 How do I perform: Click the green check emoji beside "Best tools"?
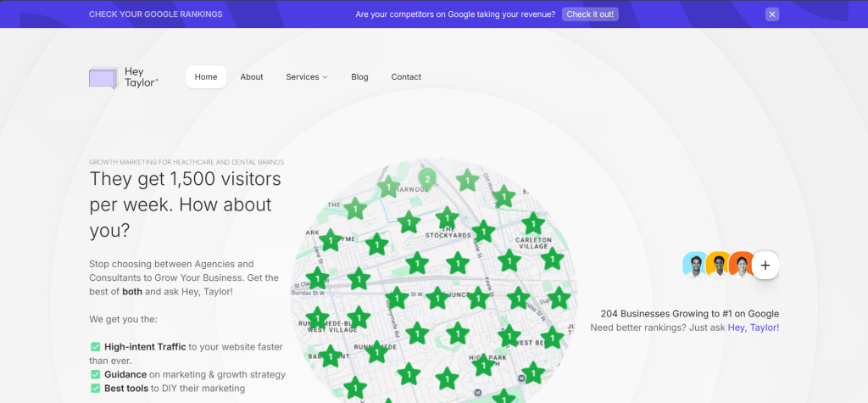click(95, 389)
